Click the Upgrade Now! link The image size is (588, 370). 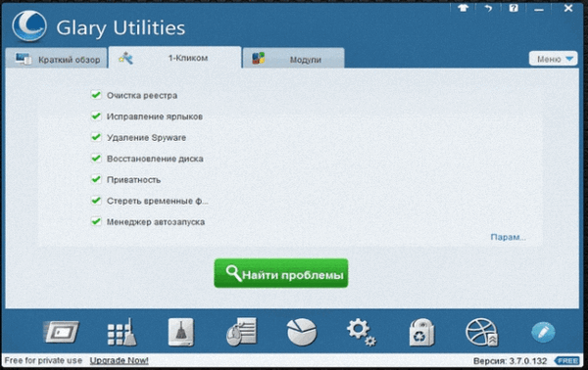(x=119, y=360)
